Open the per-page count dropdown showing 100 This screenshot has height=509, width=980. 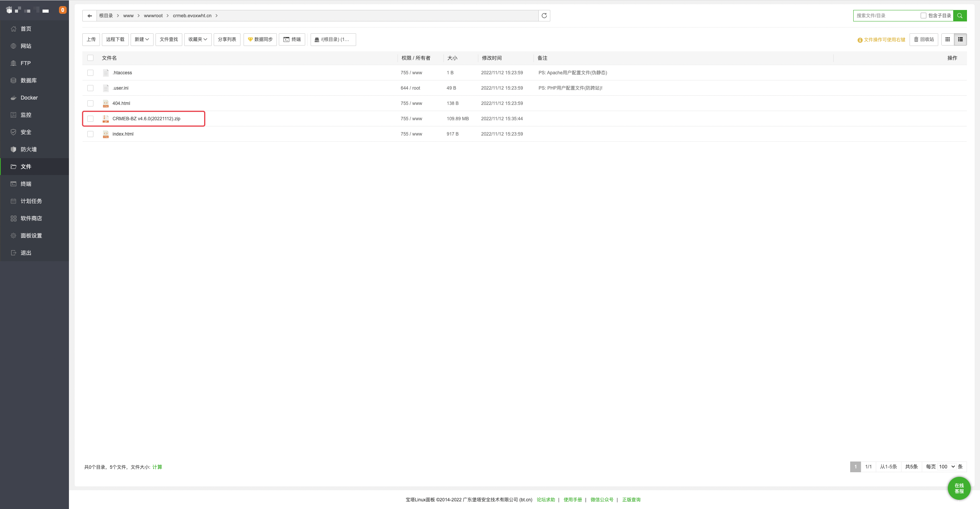click(x=947, y=466)
